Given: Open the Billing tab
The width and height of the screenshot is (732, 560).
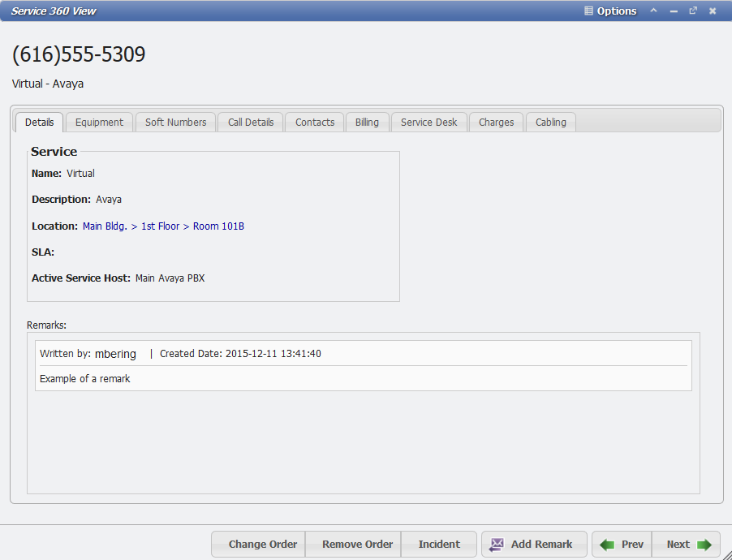Looking at the screenshot, I should pyautogui.click(x=367, y=122).
